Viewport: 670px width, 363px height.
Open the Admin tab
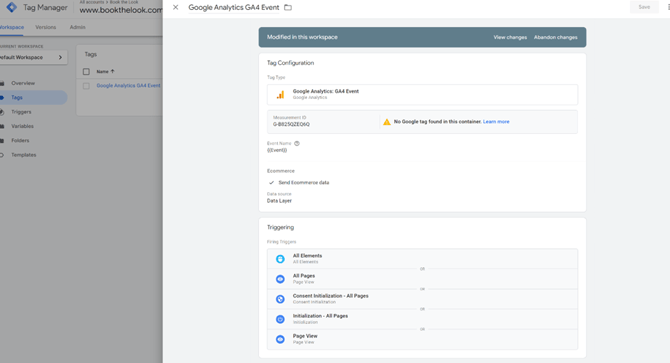tap(77, 27)
